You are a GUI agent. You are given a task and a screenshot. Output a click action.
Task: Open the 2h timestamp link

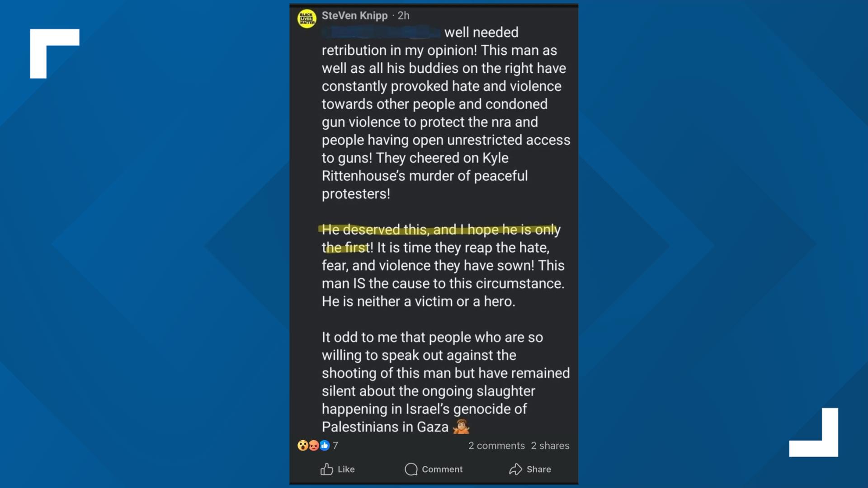tap(402, 15)
